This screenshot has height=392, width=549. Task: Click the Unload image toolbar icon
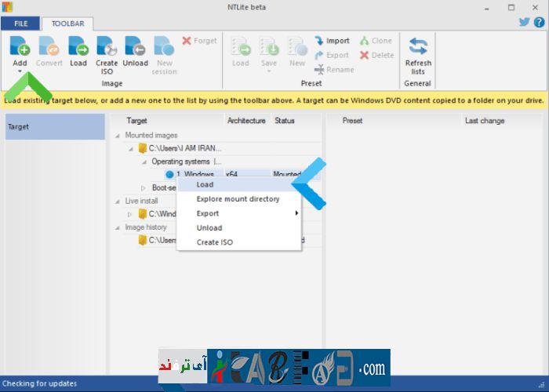click(x=135, y=47)
